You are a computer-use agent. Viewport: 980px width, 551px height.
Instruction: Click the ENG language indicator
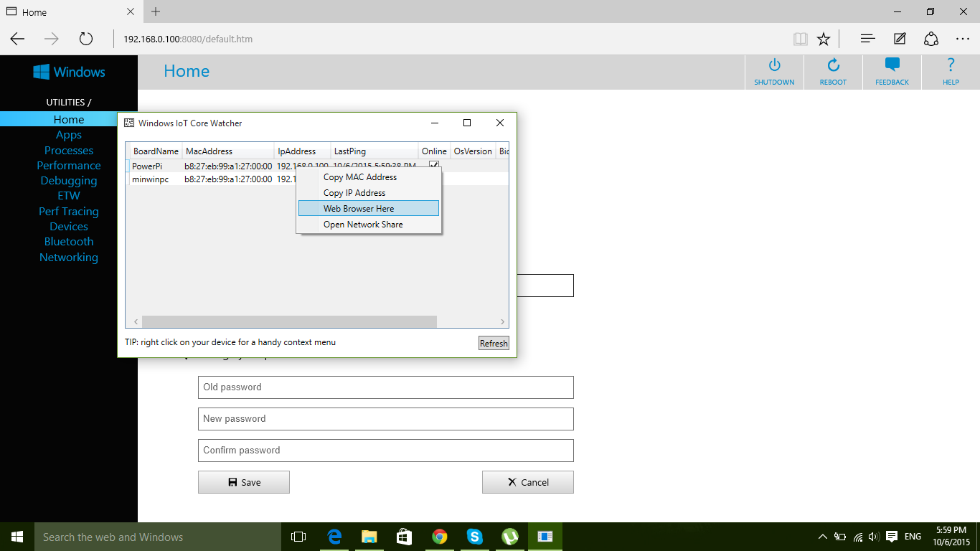pos(913,537)
